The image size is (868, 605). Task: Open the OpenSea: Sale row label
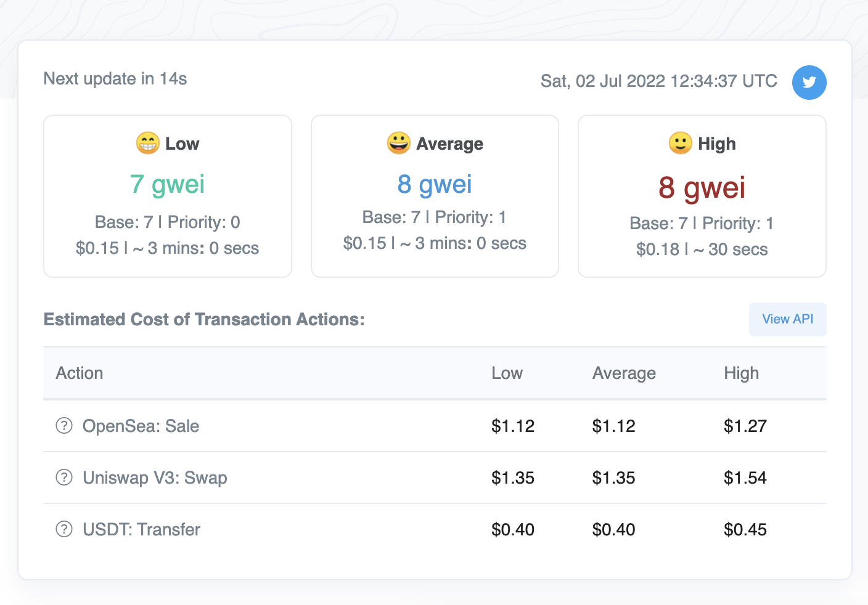[141, 426]
